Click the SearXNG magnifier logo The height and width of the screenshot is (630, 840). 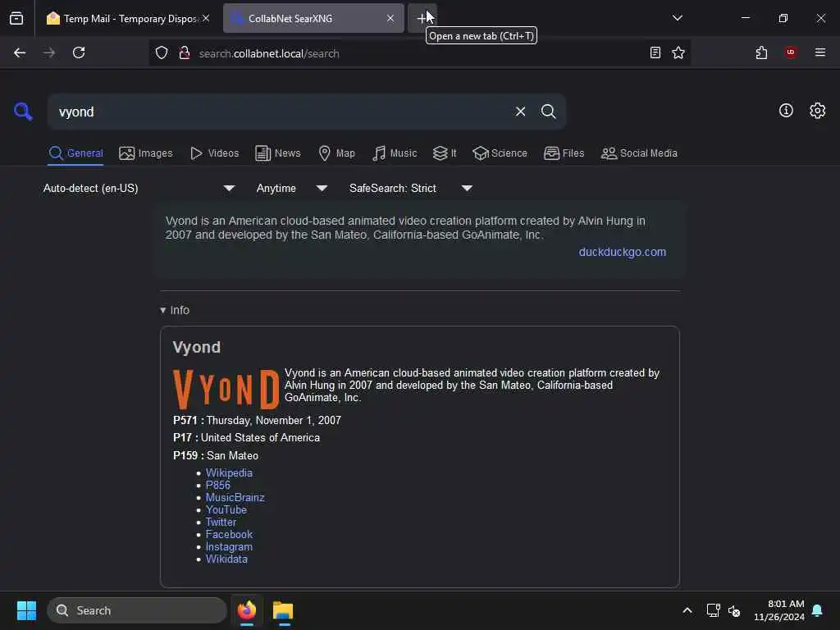click(23, 112)
